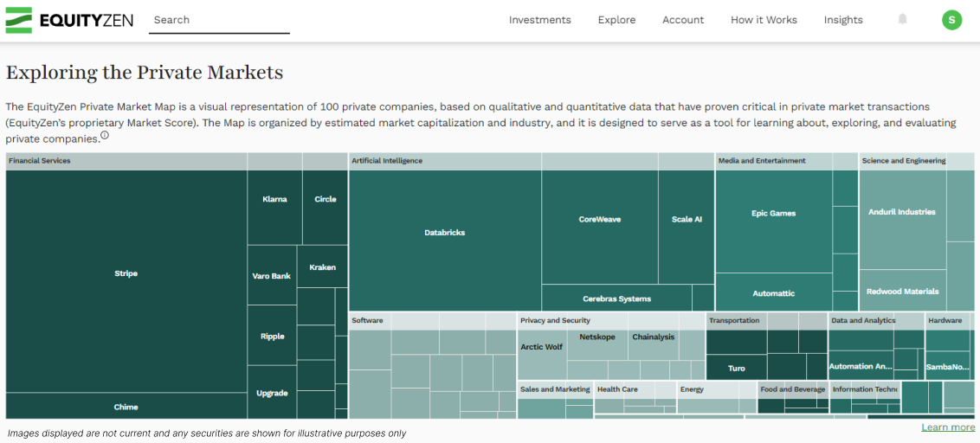Screen dimensions: 980x443
Task: Click the Sales and Marketing header
Action: 555,389
